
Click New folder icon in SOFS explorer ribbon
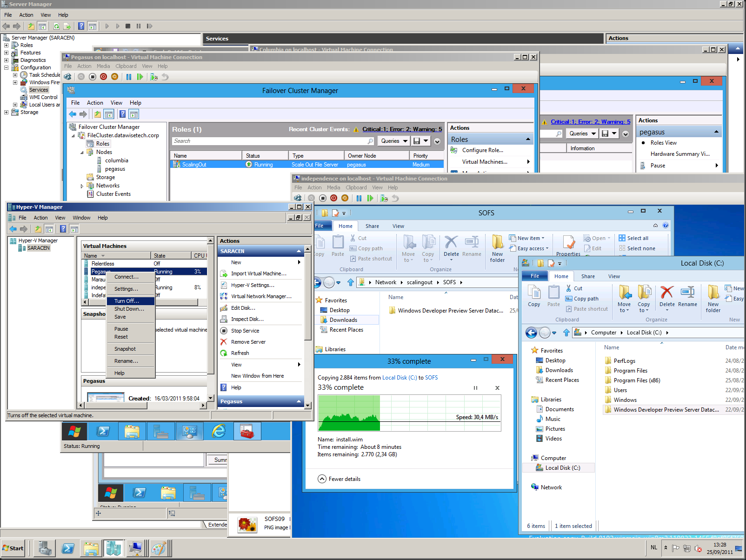[x=497, y=249]
